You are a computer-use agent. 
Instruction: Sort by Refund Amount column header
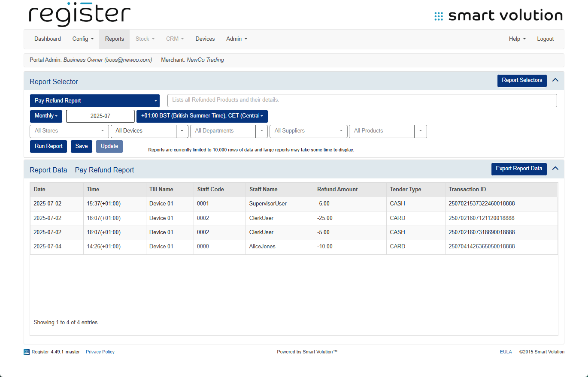pos(350,190)
